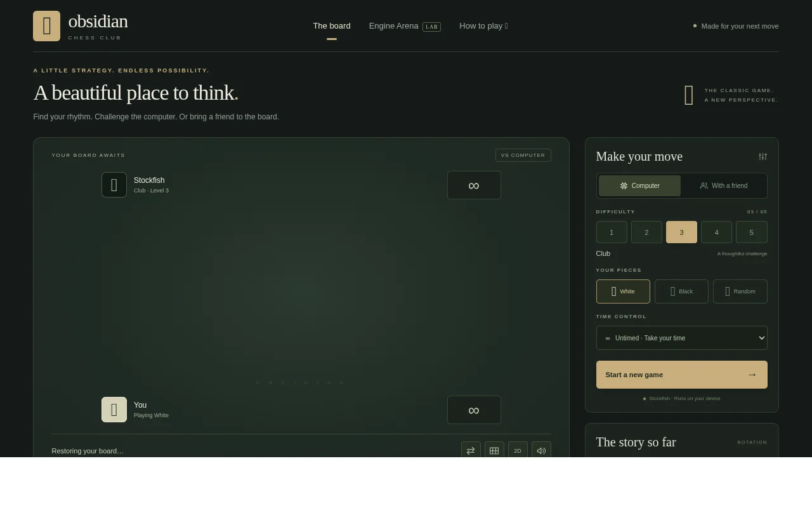
Task: Click Start a new game
Action: pos(682,375)
